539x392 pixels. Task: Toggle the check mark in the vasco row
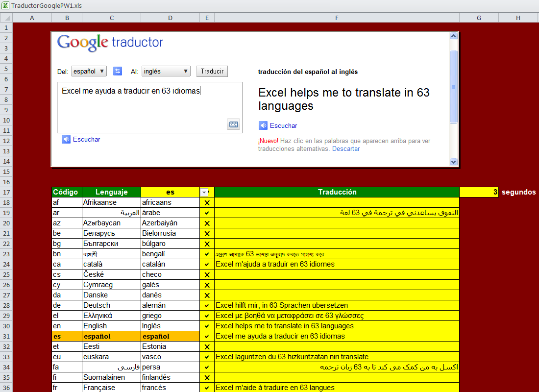pos(207,357)
